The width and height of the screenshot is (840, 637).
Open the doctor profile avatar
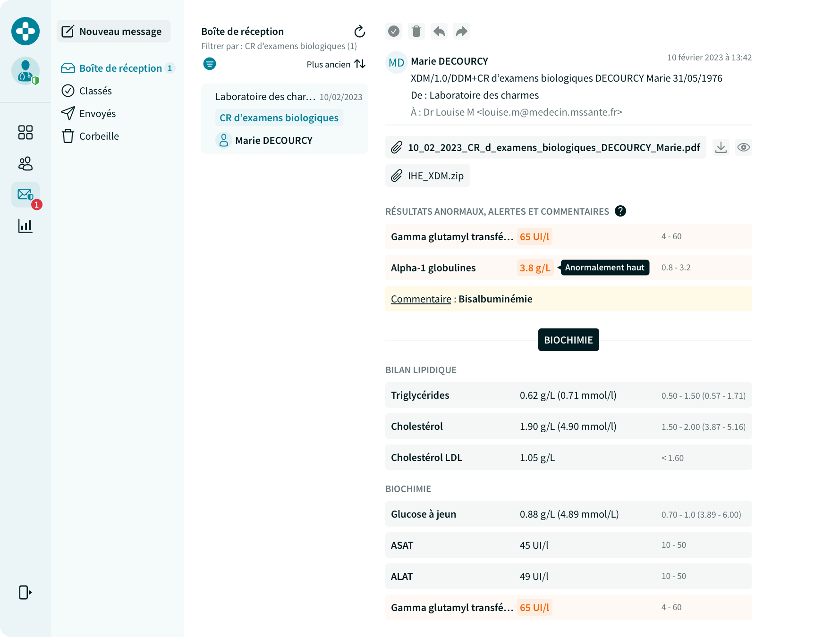click(25, 71)
